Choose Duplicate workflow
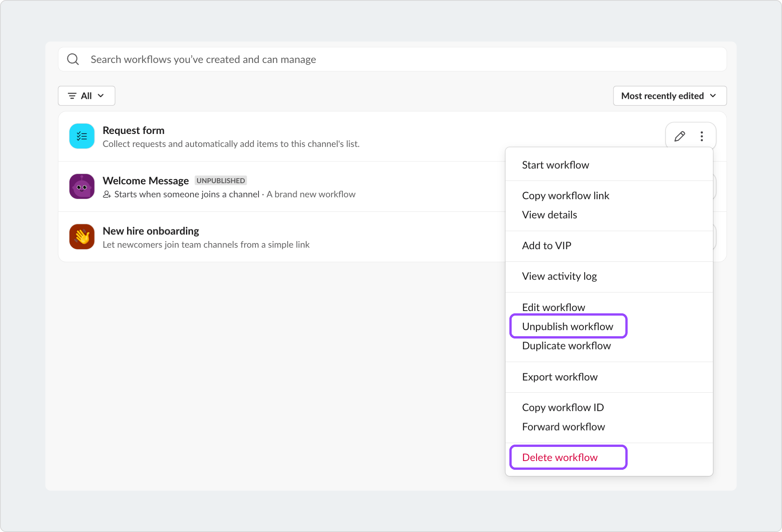 click(566, 346)
